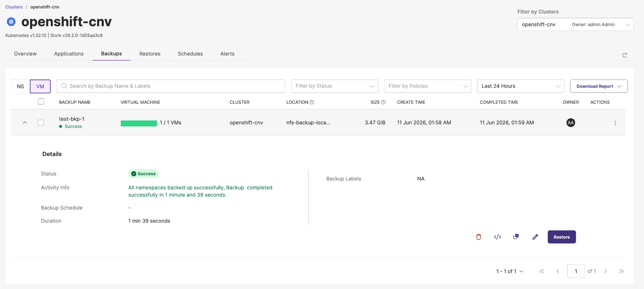This screenshot has height=289, width=644.
Task: View backup JSON with code icon
Action: pos(497,237)
